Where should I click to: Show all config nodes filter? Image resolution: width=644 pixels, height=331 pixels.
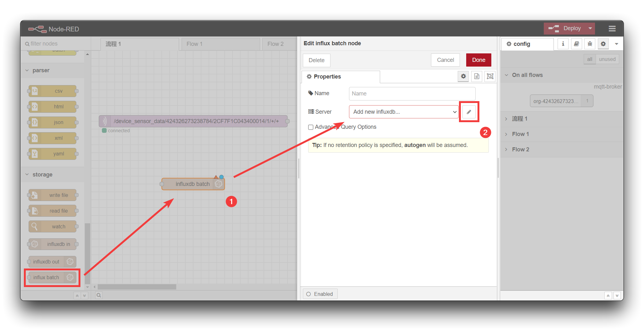click(x=590, y=59)
